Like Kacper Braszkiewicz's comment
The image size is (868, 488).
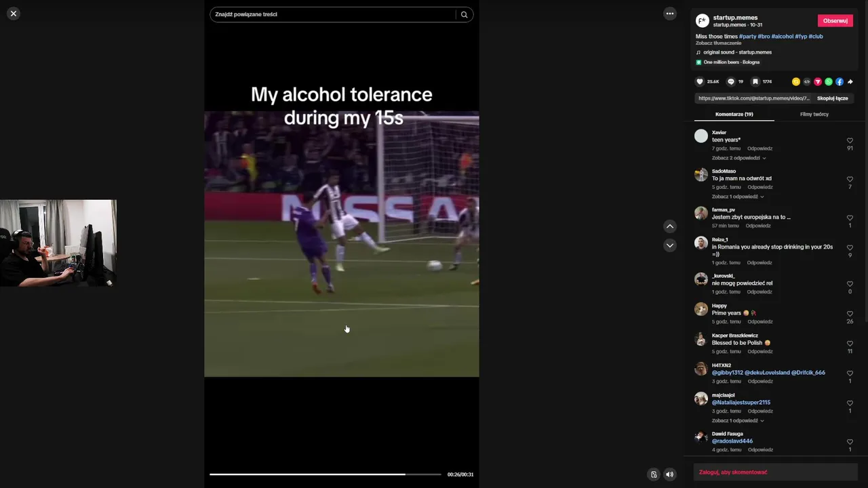click(850, 344)
